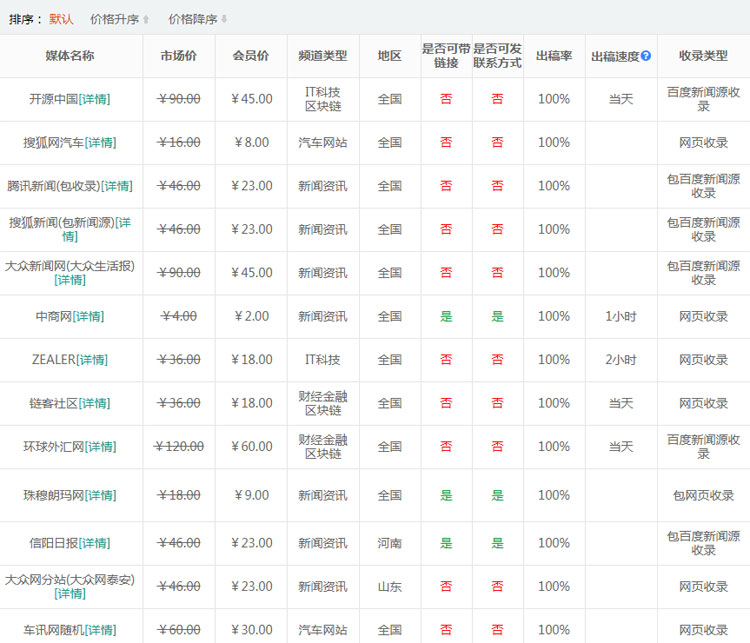This screenshot has height=643, width=750.
Task: Open 详情 for 搜狐网汽车
Action: coord(100,143)
